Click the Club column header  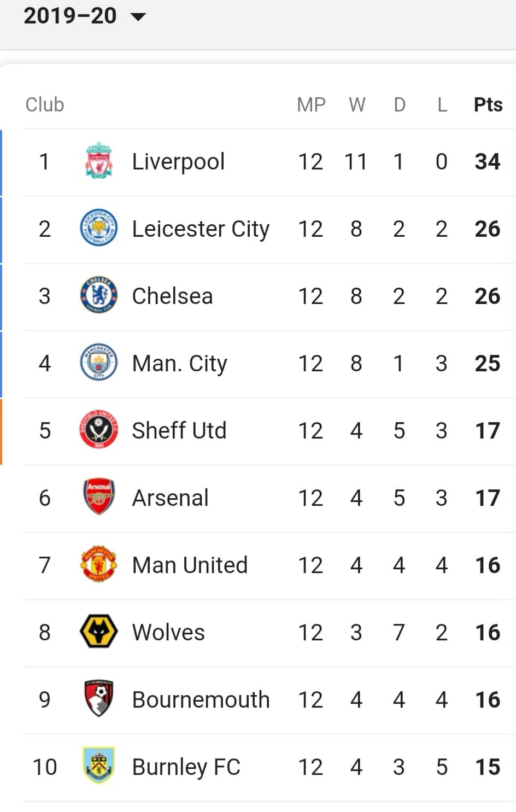[x=45, y=104]
